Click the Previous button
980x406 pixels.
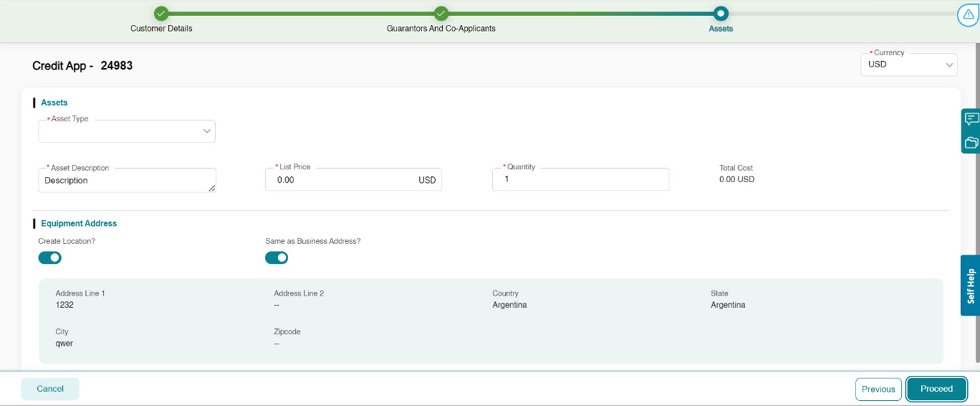[878, 389]
